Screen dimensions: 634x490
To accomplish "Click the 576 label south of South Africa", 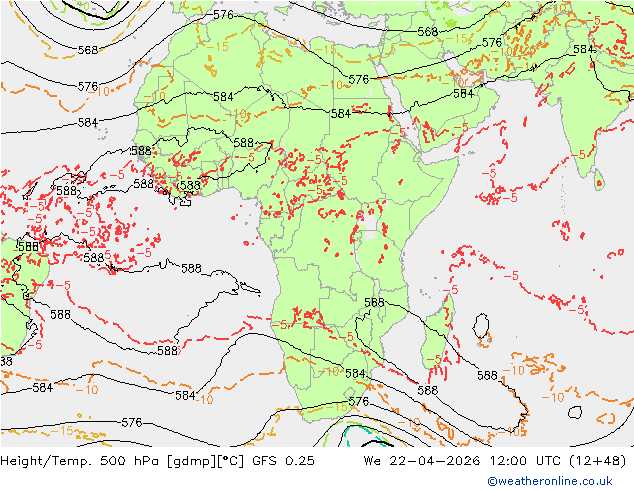I will coord(359,401).
